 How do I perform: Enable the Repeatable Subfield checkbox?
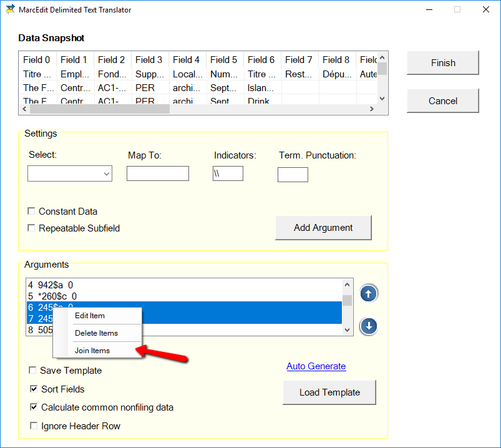click(31, 228)
